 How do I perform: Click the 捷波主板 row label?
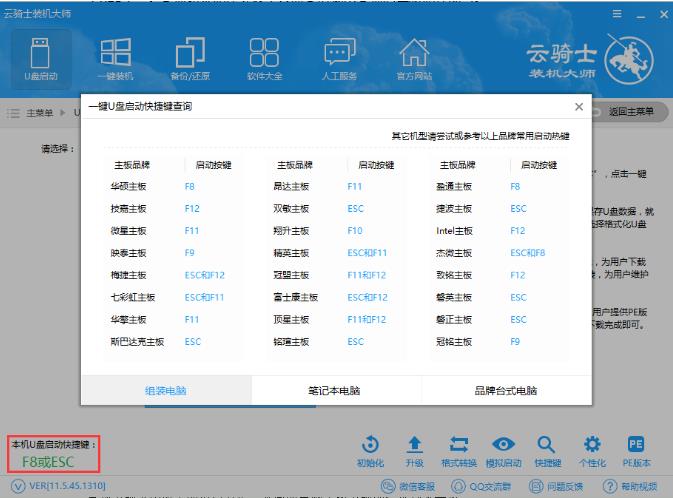454,209
